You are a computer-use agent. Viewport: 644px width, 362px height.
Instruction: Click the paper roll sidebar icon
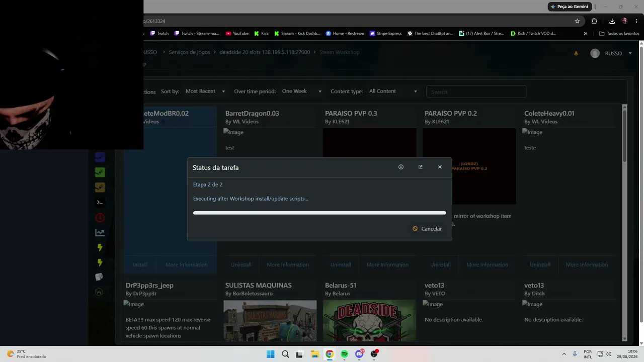(x=100, y=277)
